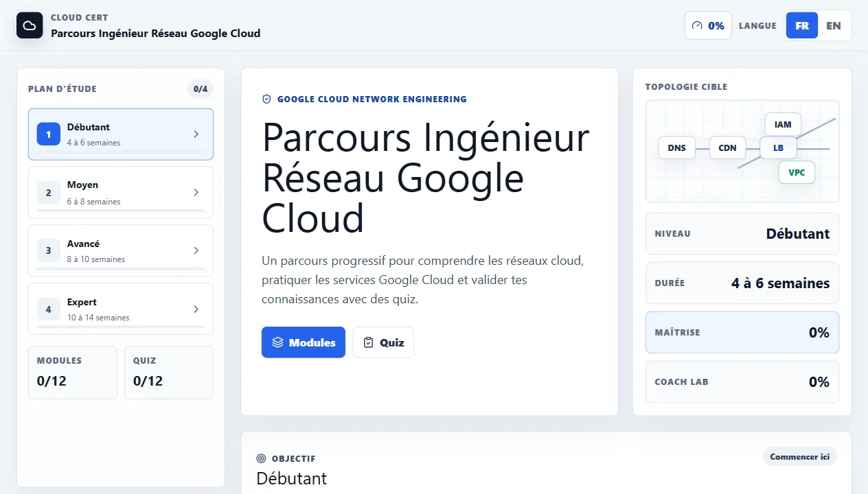The width and height of the screenshot is (868, 494).
Task: Click the 0% progress button in header
Action: tap(708, 25)
